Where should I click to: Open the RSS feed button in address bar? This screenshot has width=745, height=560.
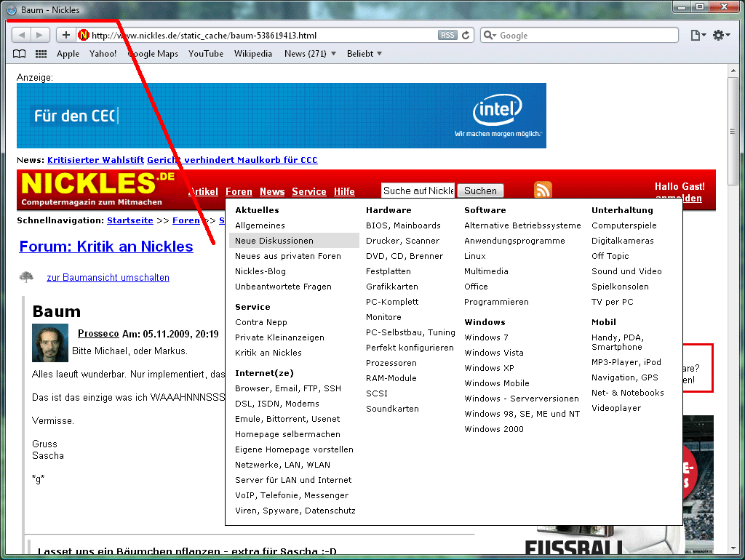[x=447, y=35]
